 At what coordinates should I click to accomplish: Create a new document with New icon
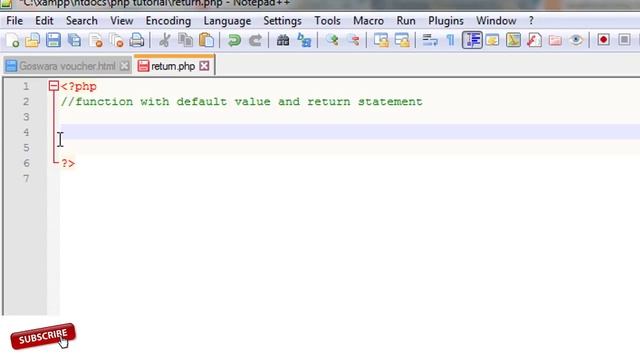[12, 40]
